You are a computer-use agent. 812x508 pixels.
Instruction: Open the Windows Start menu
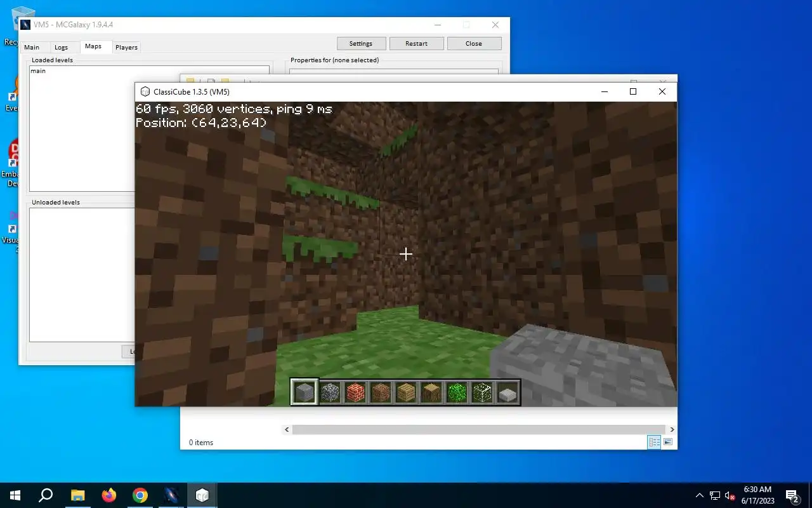[15, 495]
